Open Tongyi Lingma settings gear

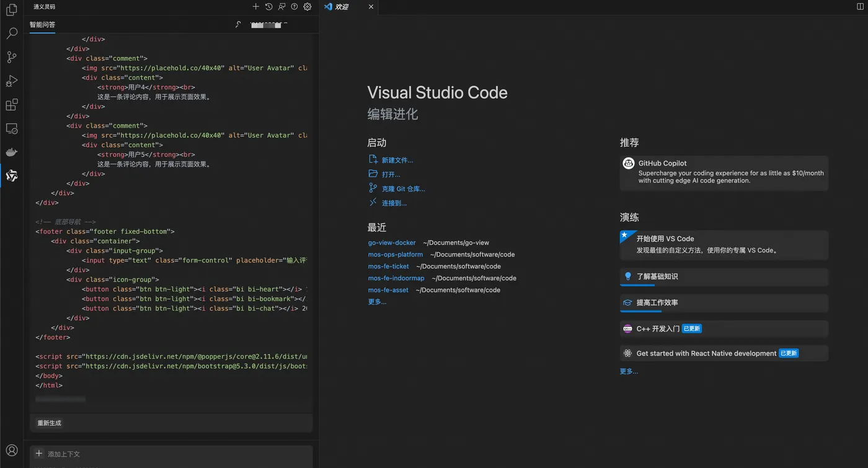coord(308,7)
